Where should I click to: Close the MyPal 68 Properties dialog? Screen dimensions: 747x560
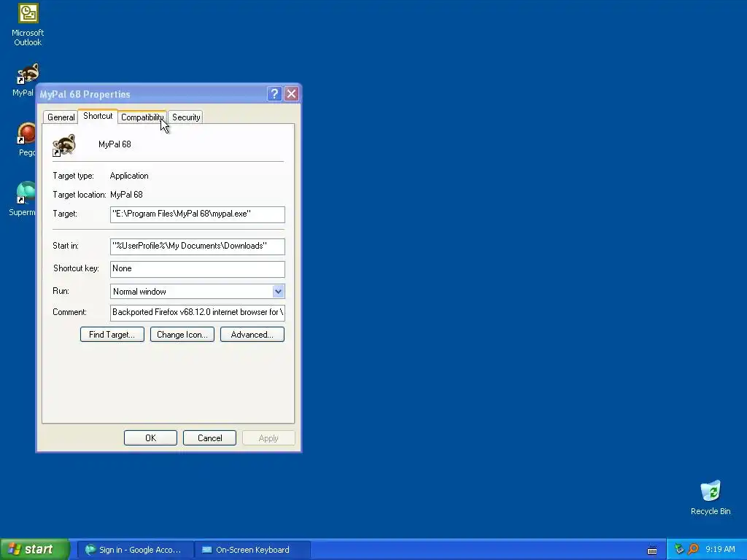(291, 94)
